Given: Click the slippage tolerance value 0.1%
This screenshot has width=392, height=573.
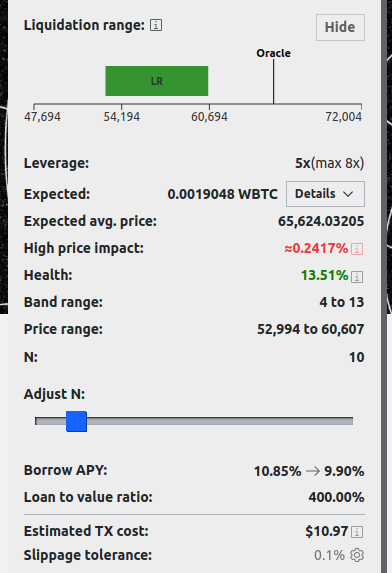Looking at the screenshot, I should click(x=329, y=555).
